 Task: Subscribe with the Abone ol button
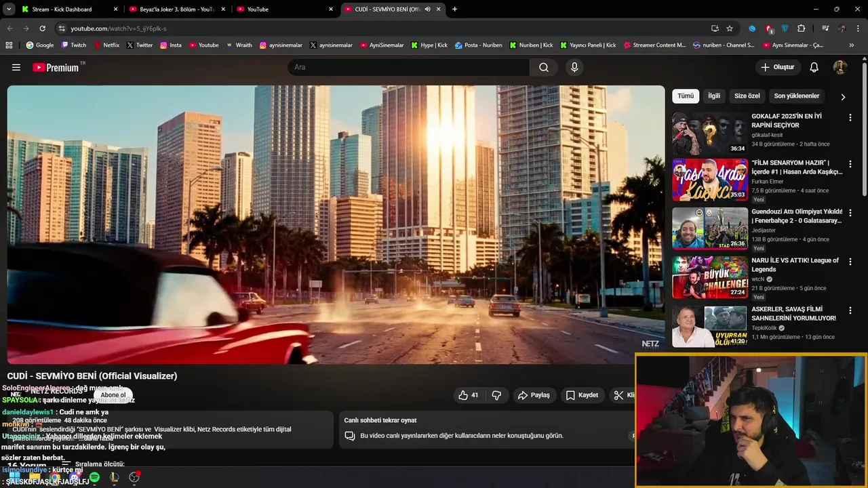(x=113, y=395)
